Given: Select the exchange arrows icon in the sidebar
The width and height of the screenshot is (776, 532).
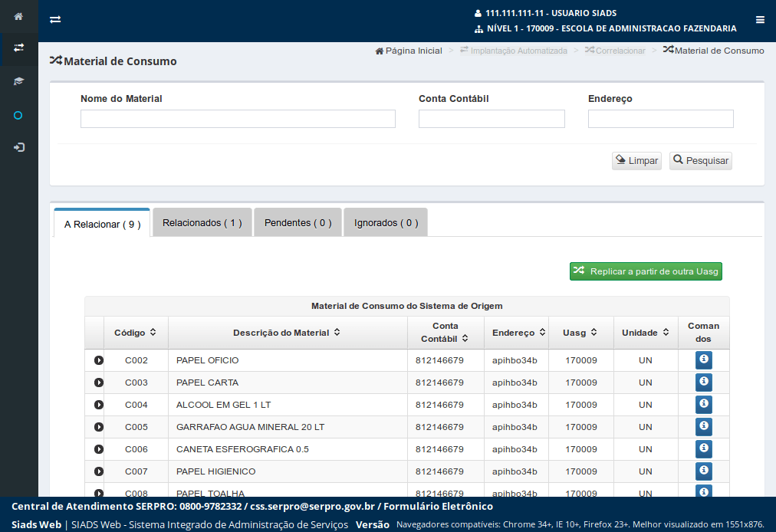Looking at the screenshot, I should coord(18,48).
